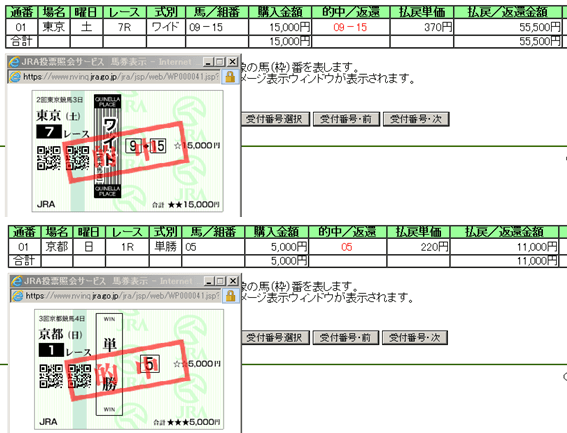
Task: Click the Internet Explorer icon in lower popup title bar
Action: (x=16, y=281)
